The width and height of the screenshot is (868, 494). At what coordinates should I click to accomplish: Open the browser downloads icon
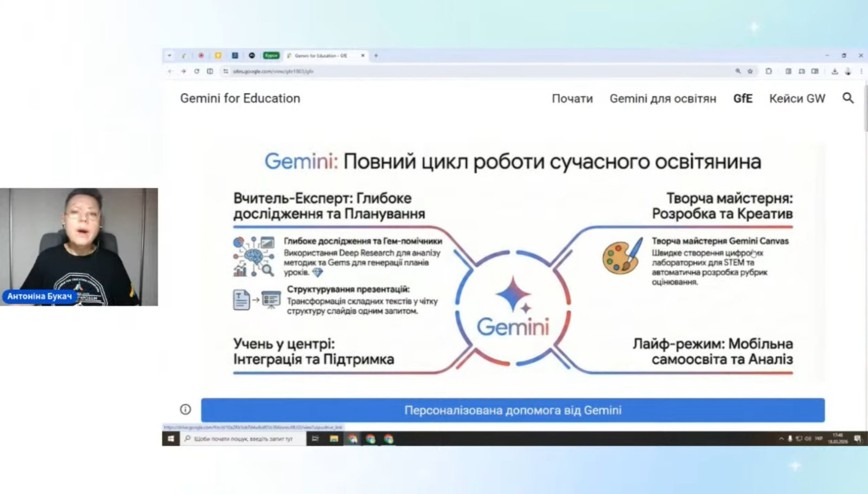point(834,71)
